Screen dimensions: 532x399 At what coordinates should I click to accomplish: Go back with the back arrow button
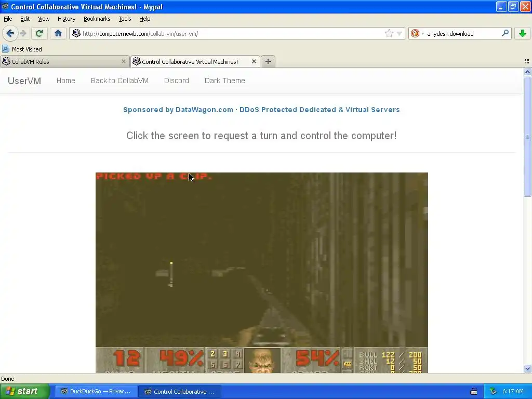pos(10,33)
